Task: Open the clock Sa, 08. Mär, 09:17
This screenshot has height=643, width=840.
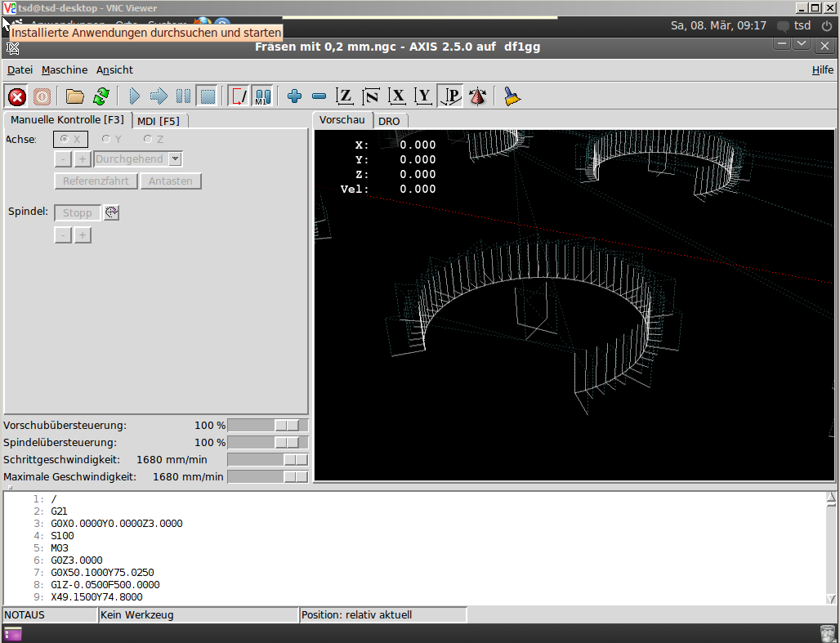Action: (718, 25)
